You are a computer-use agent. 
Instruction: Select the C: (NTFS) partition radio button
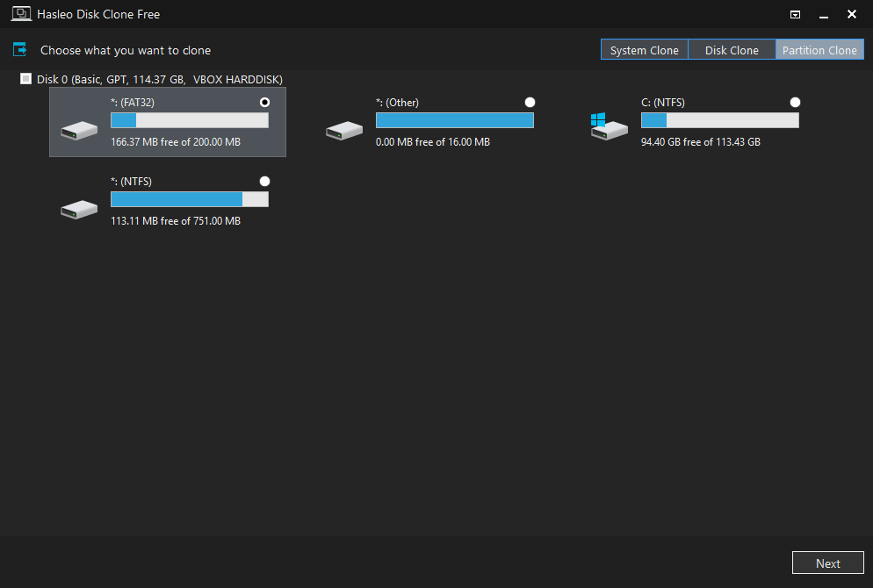coord(795,103)
